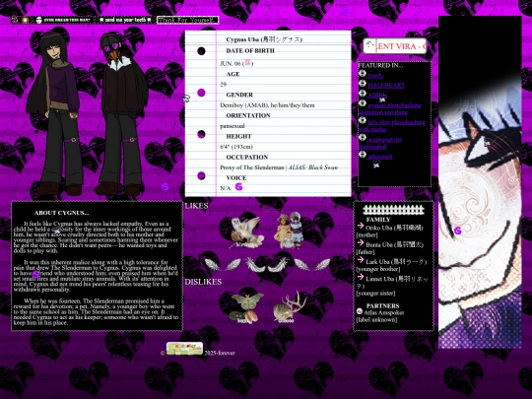This screenshot has height=399, width=532.
Task: Click the pink arrow beside Lark Uba
Action: pyautogui.click(x=361, y=260)
